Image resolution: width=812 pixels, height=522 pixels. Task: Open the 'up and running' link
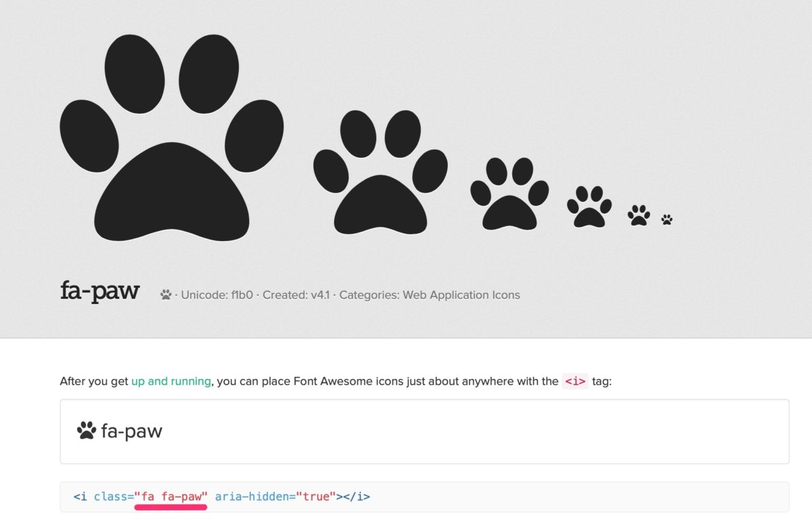click(171, 381)
